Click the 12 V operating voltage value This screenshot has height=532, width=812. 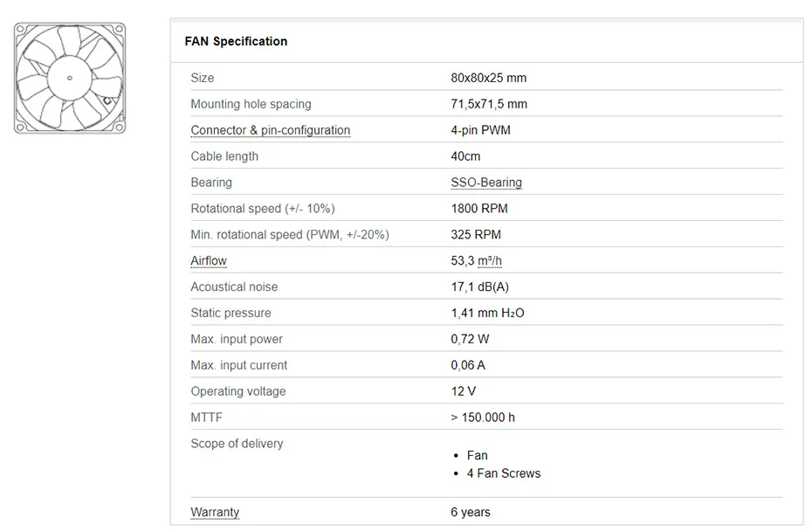point(463,391)
